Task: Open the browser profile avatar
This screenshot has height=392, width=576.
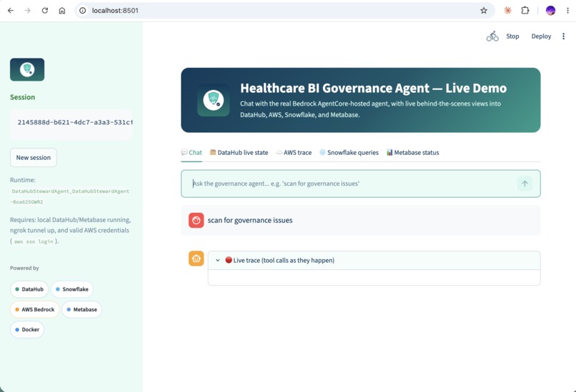Action: 550,11
